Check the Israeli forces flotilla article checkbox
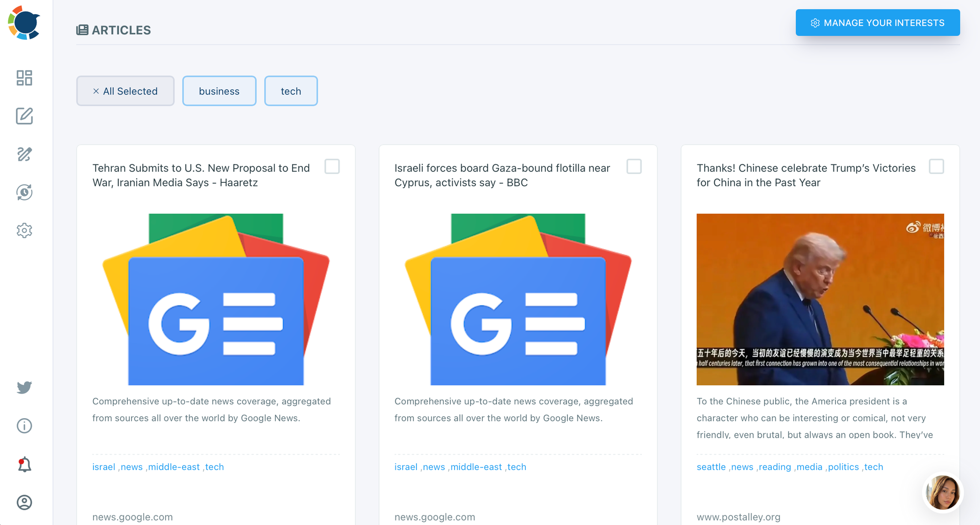Image resolution: width=980 pixels, height=525 pixels. 634,167
